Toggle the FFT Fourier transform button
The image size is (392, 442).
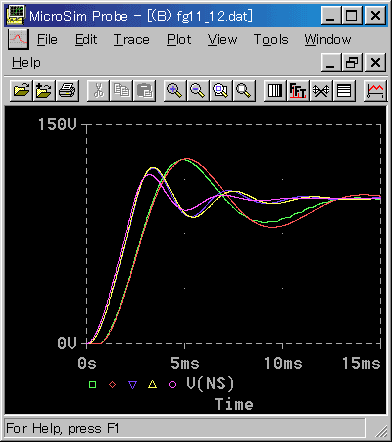click(x=298, y=90)
